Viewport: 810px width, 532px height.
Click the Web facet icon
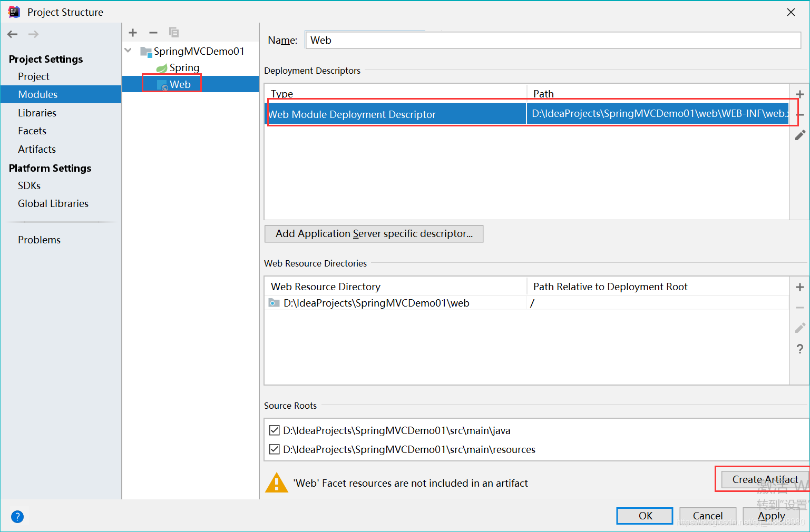tap(162, 85)
